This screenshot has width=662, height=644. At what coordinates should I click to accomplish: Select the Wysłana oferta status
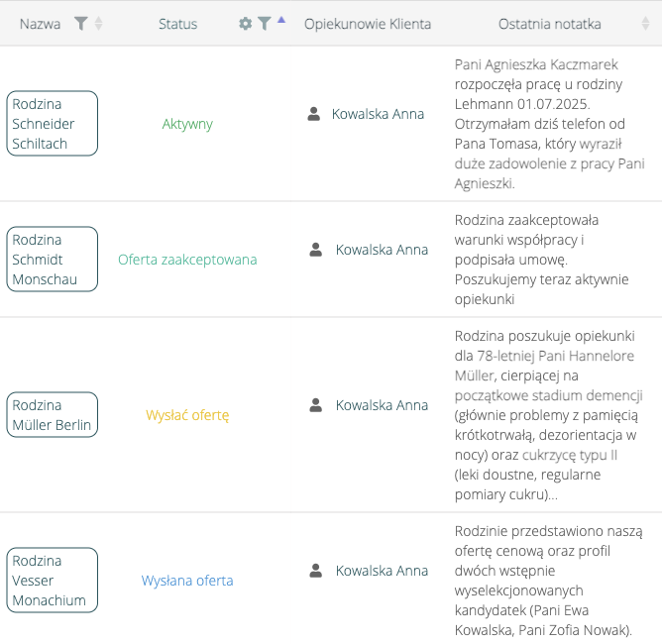click(187, 581)
